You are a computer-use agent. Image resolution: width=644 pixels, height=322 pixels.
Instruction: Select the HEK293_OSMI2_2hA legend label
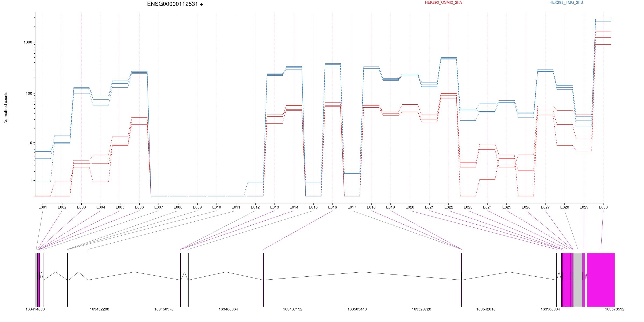pos(443,3)
